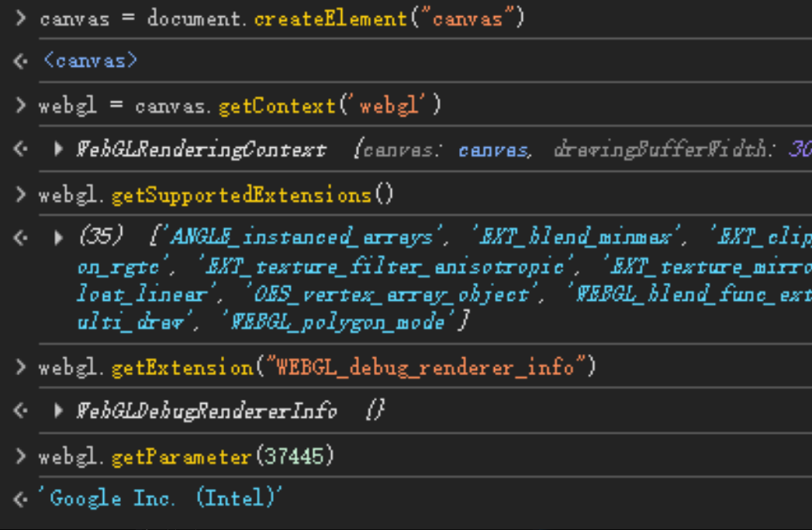This screenshot has height=530, width=812.
Task: Click the WebGLRenderingContext type name
Action: coord(202,150)
